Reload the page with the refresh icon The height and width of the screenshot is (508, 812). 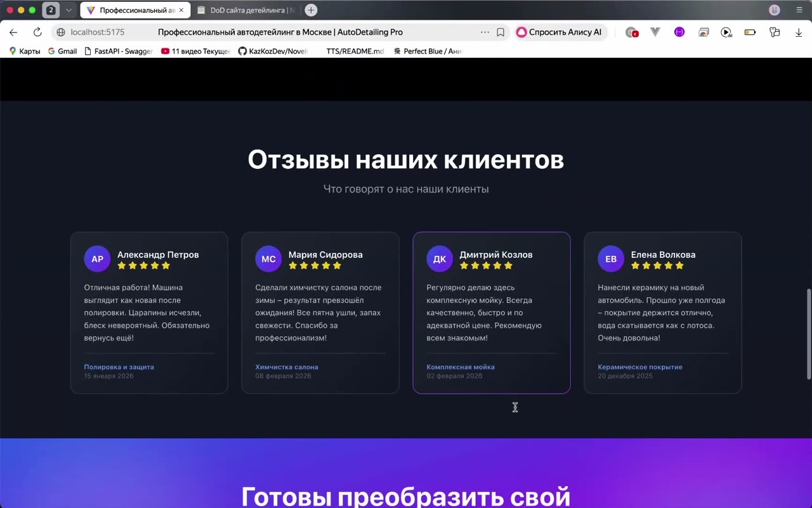click(x=37, y=32)
